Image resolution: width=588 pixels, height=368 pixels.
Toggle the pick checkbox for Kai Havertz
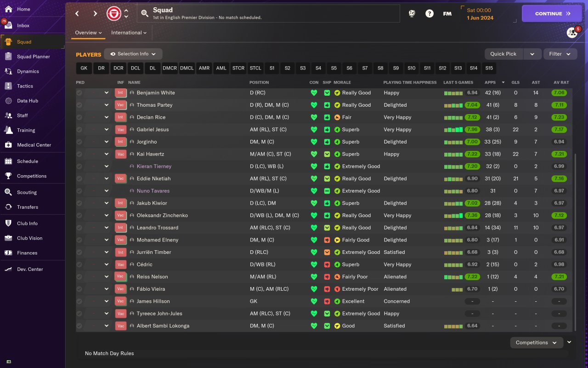click(79, 154)
